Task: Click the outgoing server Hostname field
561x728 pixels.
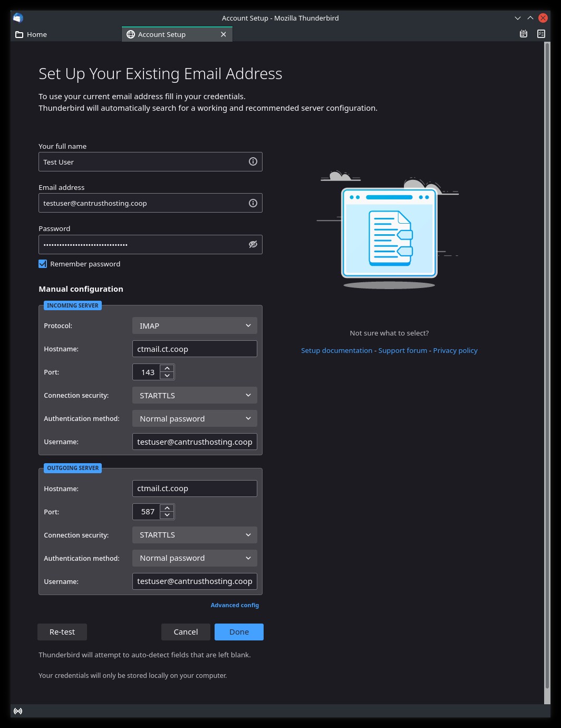Action: [195, 488]
